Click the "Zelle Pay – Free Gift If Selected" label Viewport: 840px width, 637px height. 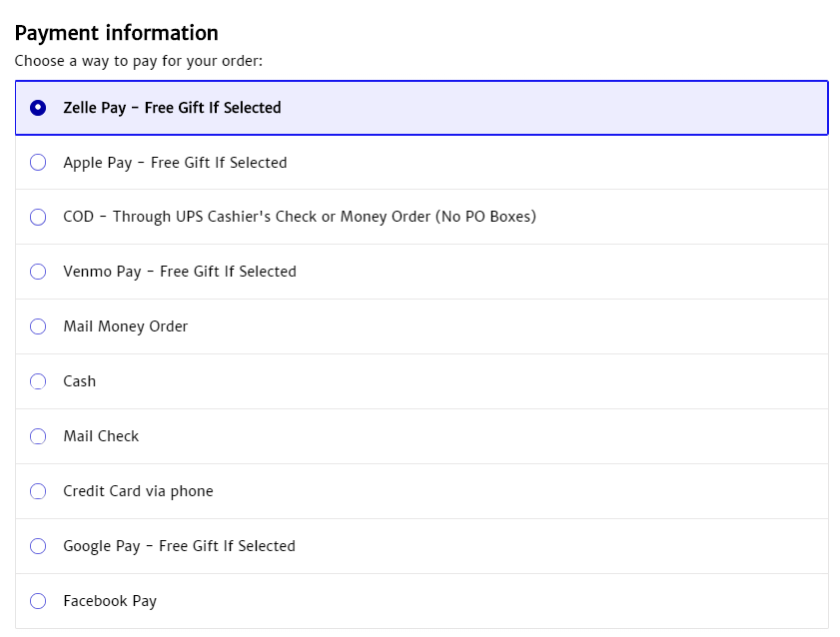click(x=172, y=108)
